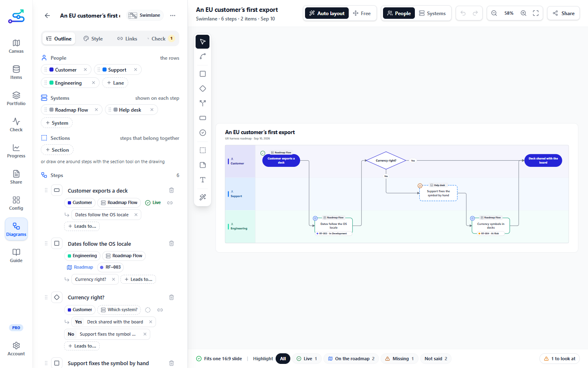The height and width of the screenshot is (368, 588).
Task: Zoom out of the canvas
Action: coord(494,13)
